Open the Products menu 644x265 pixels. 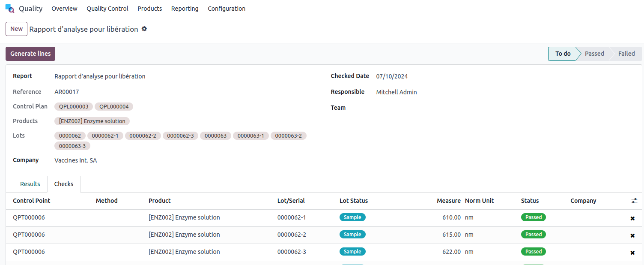coord(149,9)
